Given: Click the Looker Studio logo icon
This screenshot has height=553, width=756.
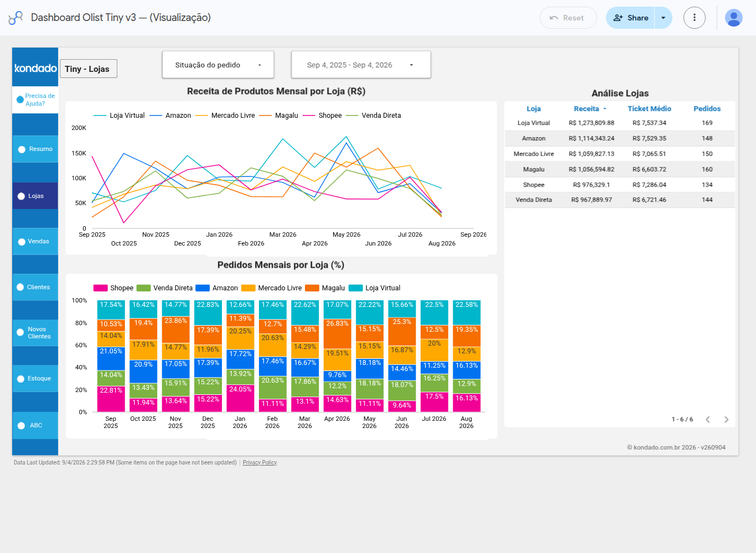Looking at the screenshot, I should [x=15, y=18].
